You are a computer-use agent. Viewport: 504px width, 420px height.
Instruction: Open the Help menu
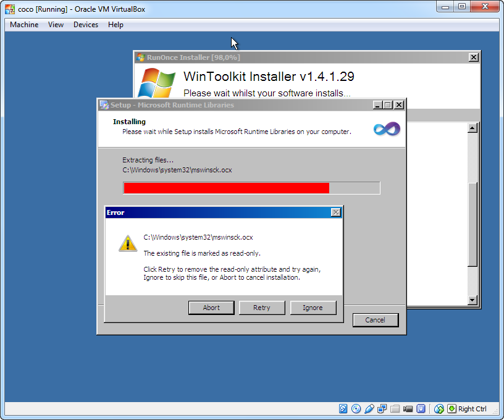point(115,25)
